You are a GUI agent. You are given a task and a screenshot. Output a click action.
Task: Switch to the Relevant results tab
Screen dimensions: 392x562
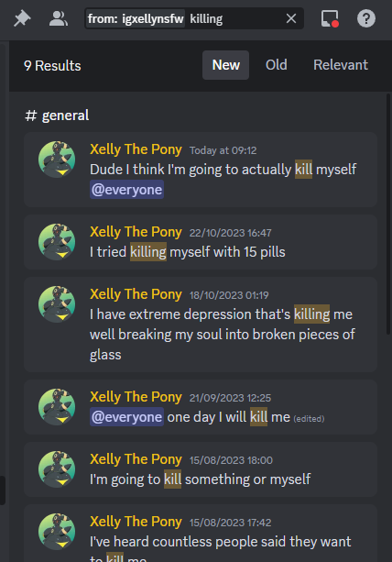click(341, 65)
